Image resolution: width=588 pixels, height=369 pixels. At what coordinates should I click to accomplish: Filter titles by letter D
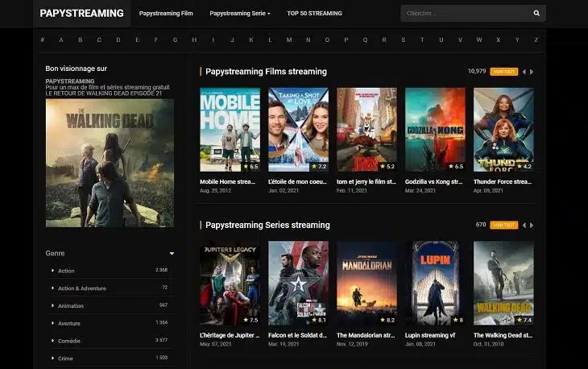[x=118, y=39]
